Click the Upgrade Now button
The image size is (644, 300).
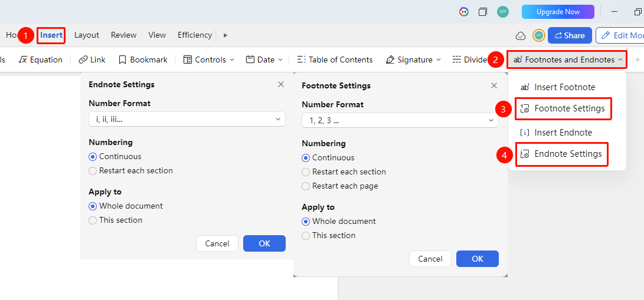pos(558,12)
